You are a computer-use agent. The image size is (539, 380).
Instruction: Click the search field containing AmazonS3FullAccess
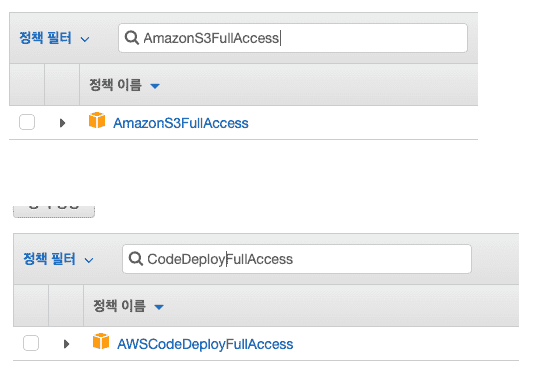[x=293, y=38]
